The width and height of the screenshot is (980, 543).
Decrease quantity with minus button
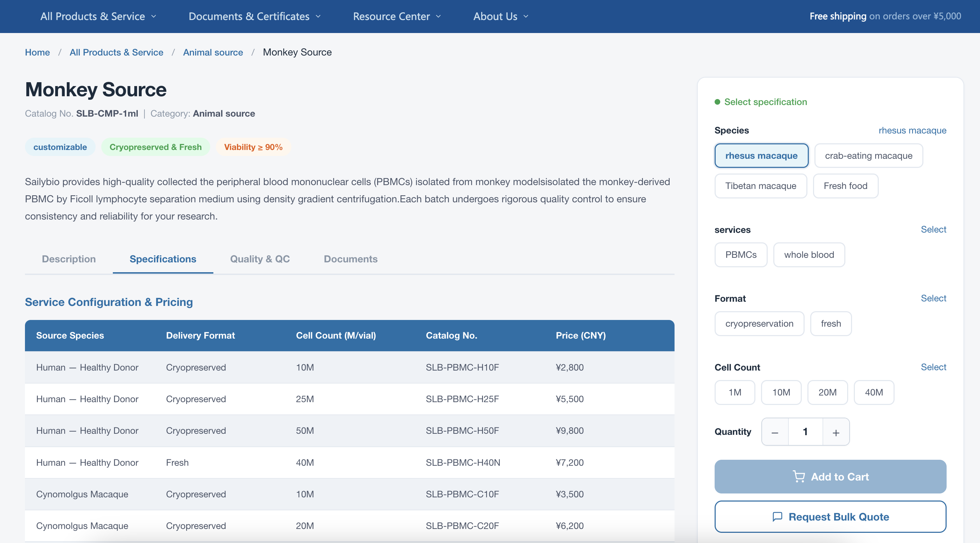pos(775,432)
